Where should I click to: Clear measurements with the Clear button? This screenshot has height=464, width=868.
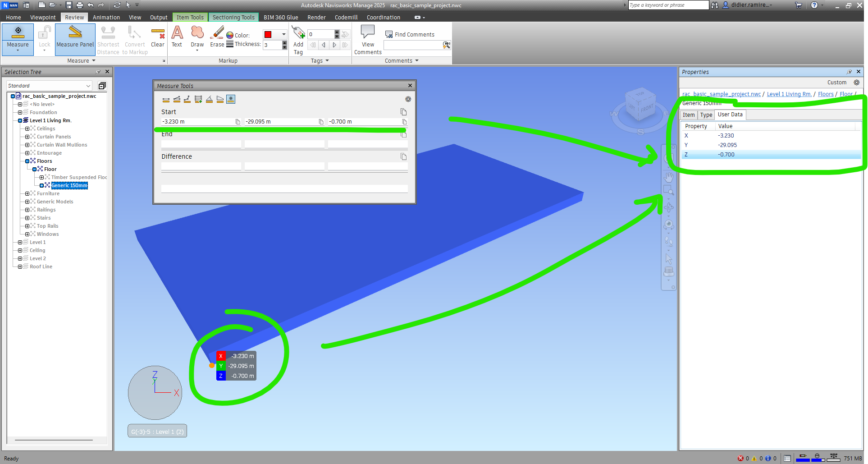(x=158, y=37)
